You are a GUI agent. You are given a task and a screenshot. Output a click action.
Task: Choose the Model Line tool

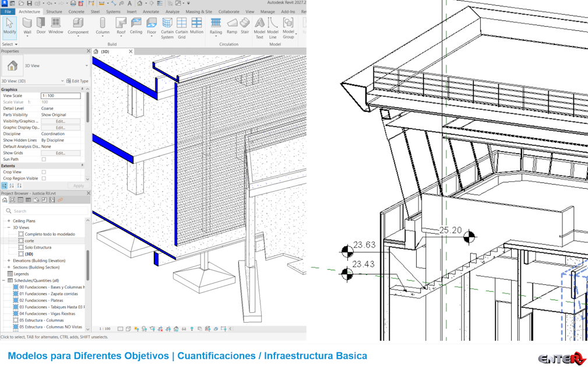point(273,28)
